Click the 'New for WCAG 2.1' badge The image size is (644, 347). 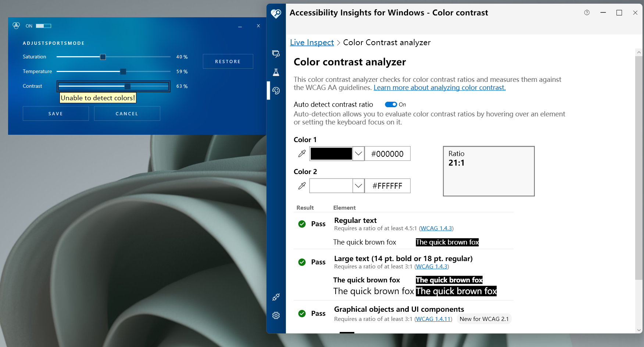pyautogui.click(x=484, y=319)
